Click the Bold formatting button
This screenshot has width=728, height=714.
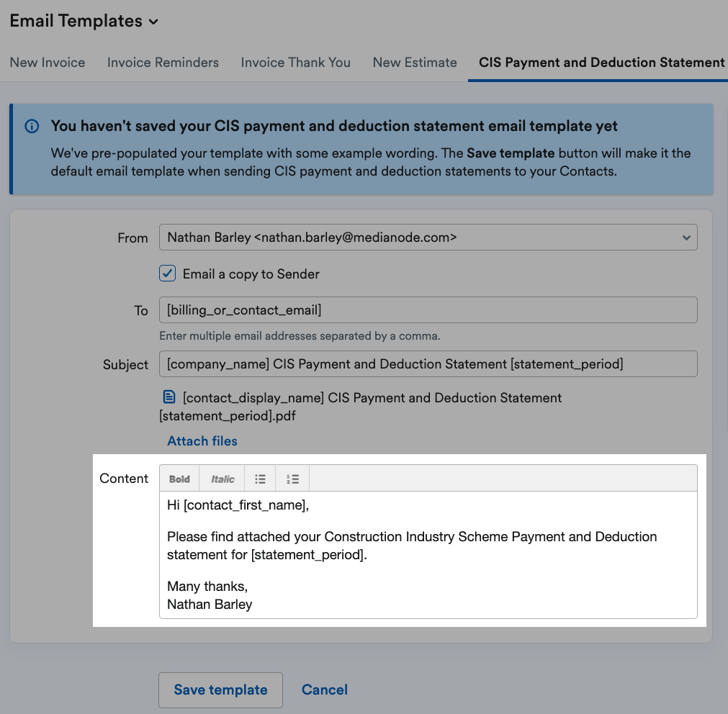[179, 479]
